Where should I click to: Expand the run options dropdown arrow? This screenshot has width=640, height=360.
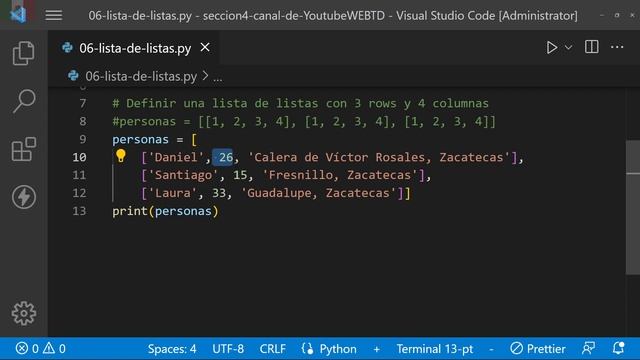[x=568, y=48]
